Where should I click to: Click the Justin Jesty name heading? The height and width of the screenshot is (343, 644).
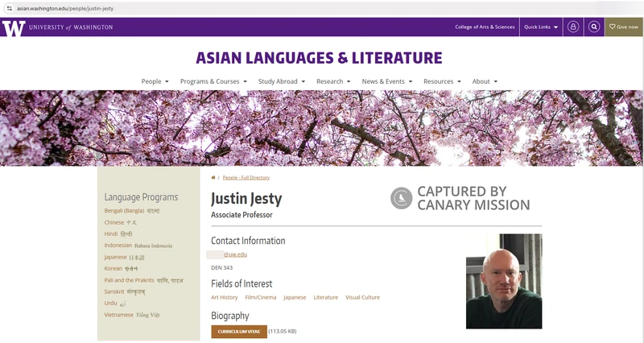tap(246, 199)
